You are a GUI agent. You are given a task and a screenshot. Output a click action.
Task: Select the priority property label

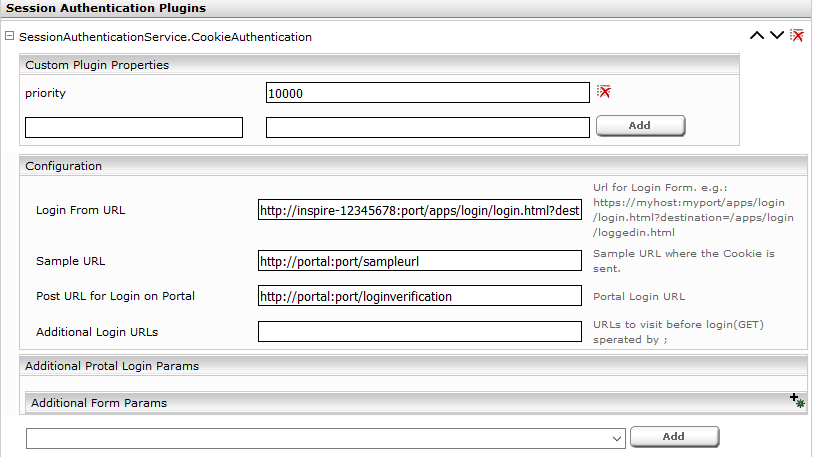pos(46,93)
